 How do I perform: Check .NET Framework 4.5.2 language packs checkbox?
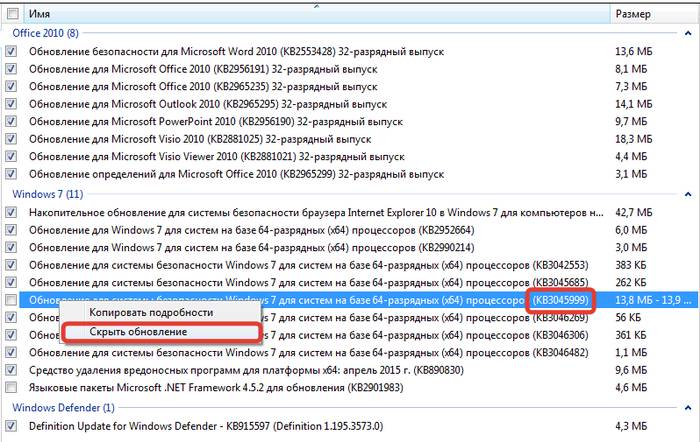coord(11,388)
